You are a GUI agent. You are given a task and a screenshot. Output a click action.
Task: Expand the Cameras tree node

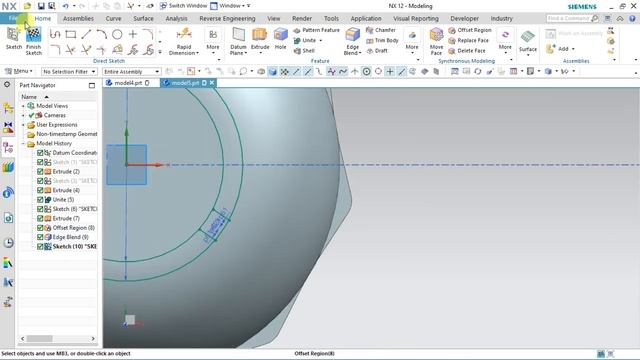(23, 115)
